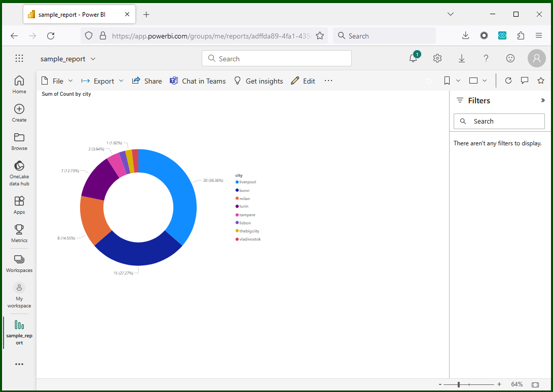Open the File menu dropdown
Viewport: 553px width, 392px height.
click(57, 81)
